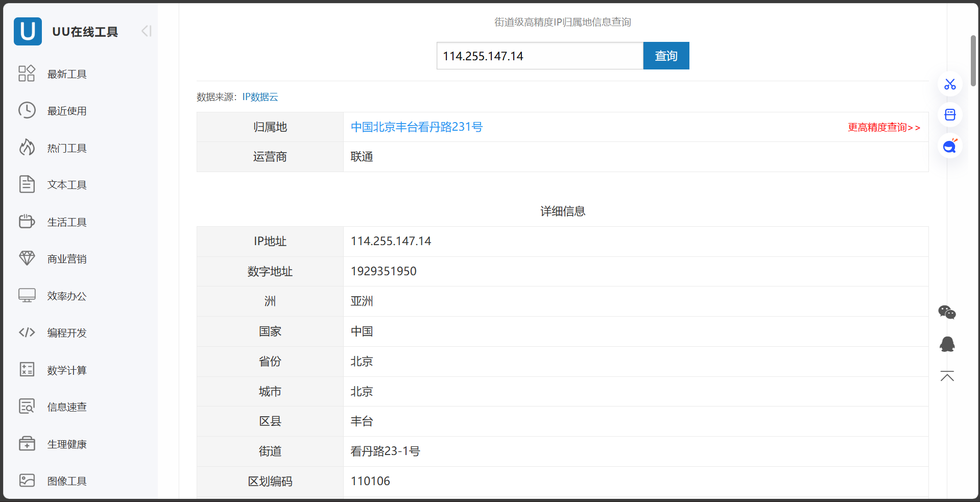Viewport: 980px width, 502px height.
Task: Click the 热门工具 flame icon
Action: [27, 148]
